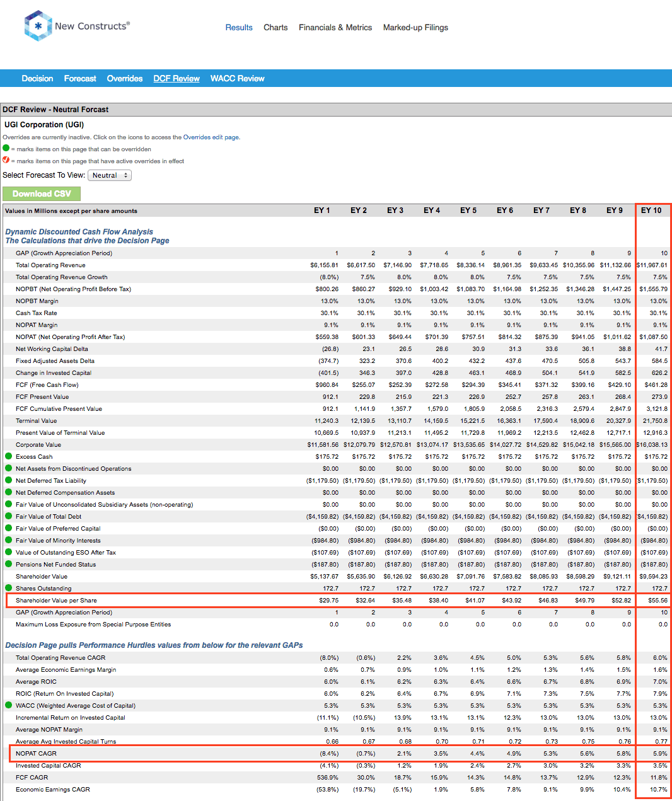Open override for Value of Outstanding ESO After Tax
Viewport: 672px width, 801px height.
[9, 552]
